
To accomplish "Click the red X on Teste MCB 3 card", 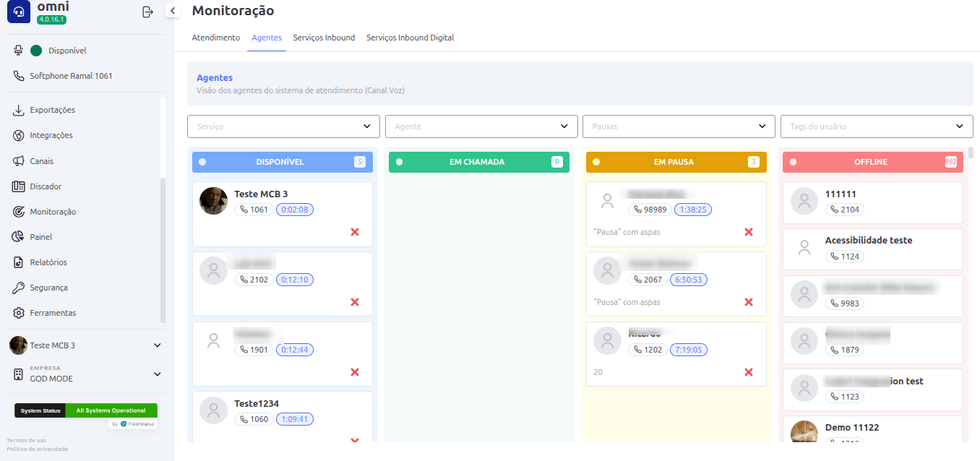I will 355,232.
